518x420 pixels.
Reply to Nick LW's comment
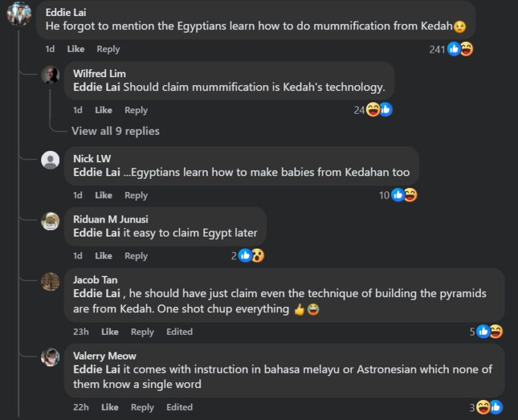[x=136, y=195]
